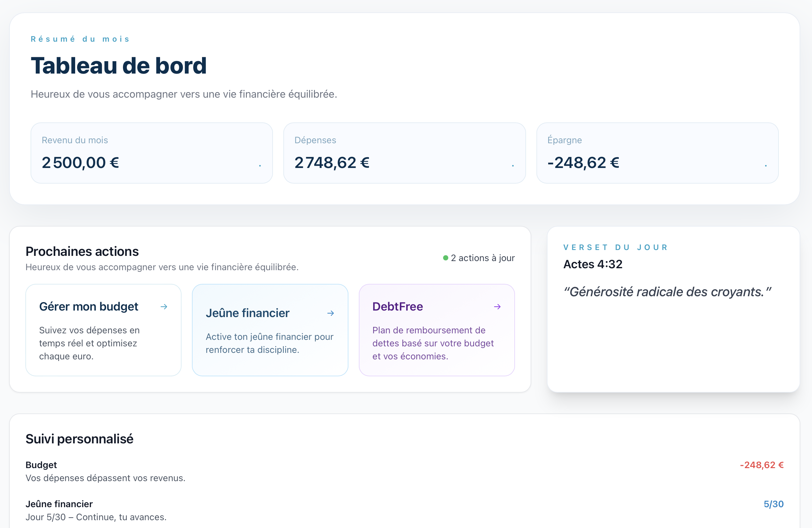Click the arrow icon on the DebtFree card
This screenshot has height=528, width=812.
497,307
